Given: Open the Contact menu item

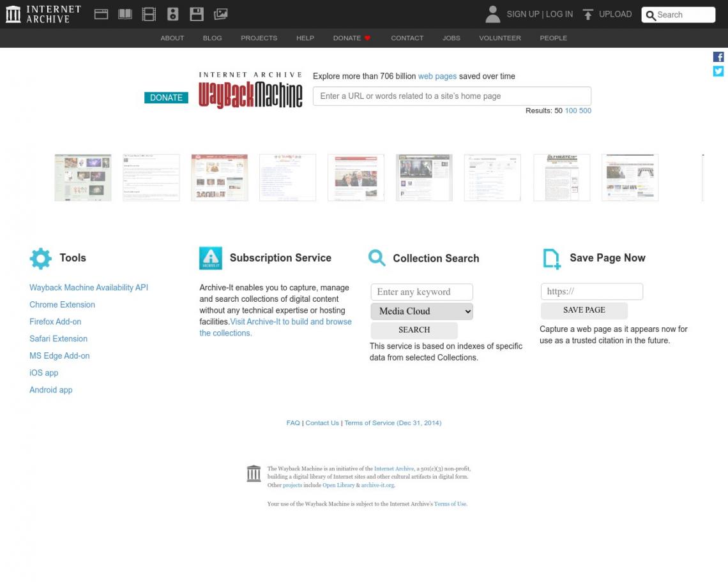Looking at the screenshot, I should [407, 38].
